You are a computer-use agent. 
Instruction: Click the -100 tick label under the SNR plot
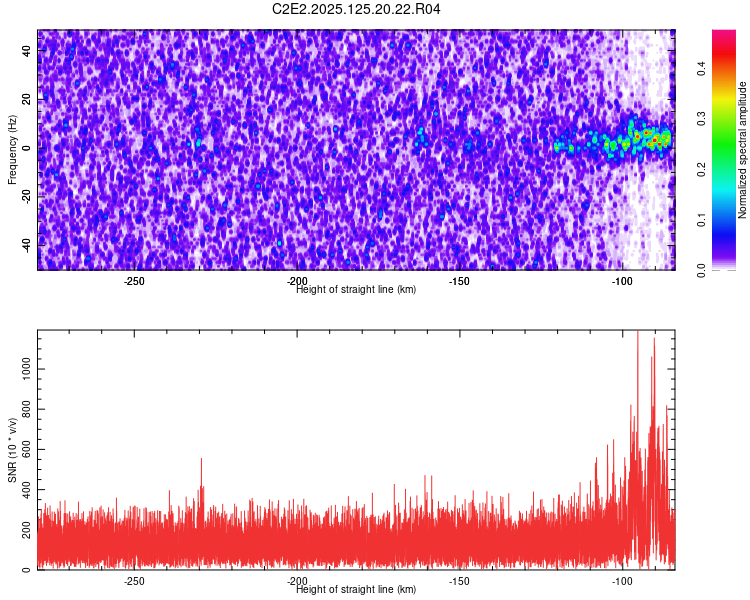pyautogui.click(x=622, y=582)
